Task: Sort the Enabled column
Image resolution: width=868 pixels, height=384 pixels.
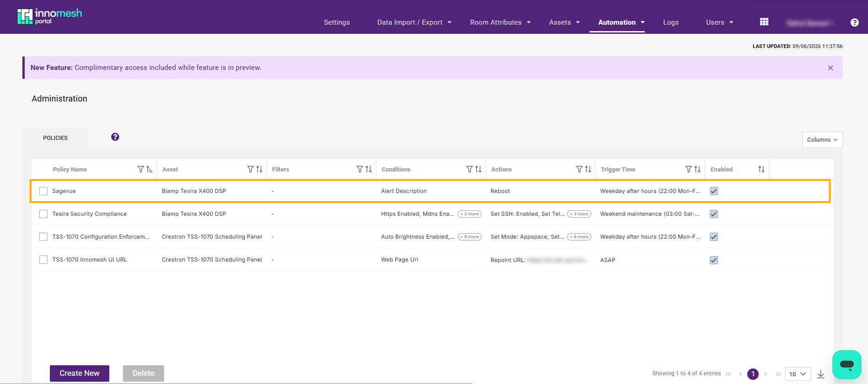Action: (761, 169)
